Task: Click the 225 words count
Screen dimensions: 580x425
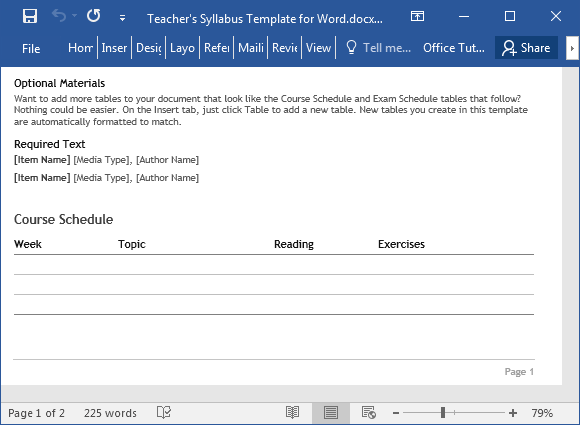Action: coord(110,413)
